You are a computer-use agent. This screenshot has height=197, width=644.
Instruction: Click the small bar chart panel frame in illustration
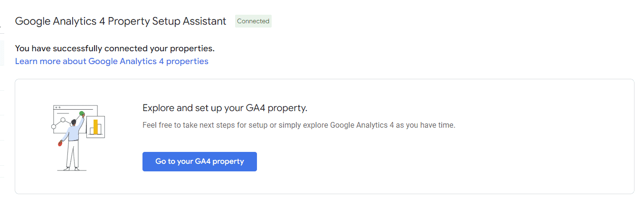(95, 127)
